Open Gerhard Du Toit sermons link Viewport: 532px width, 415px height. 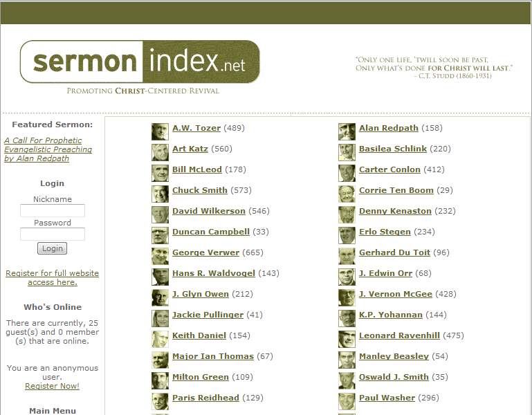pos(394,252)
